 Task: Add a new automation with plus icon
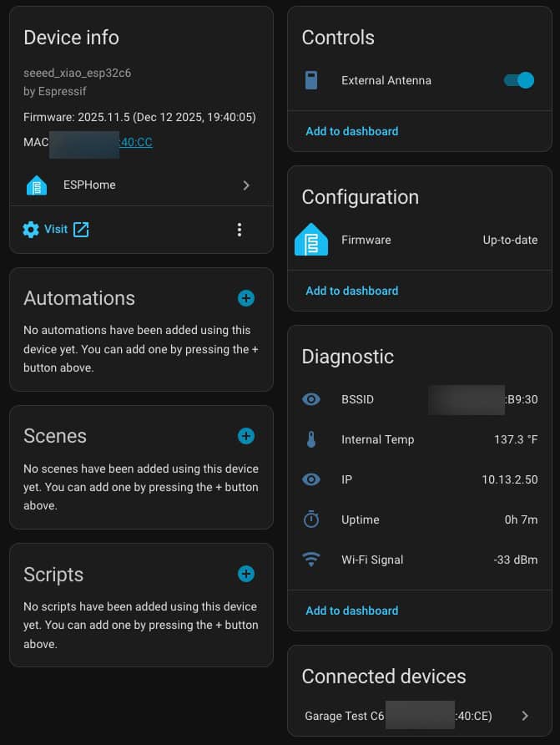point(246,298)
